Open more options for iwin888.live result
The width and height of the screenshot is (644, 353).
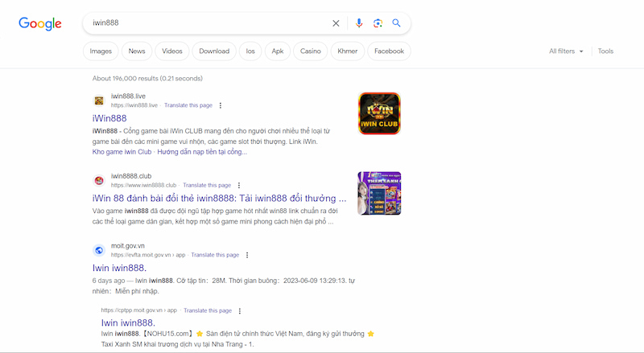click(221, 105)
